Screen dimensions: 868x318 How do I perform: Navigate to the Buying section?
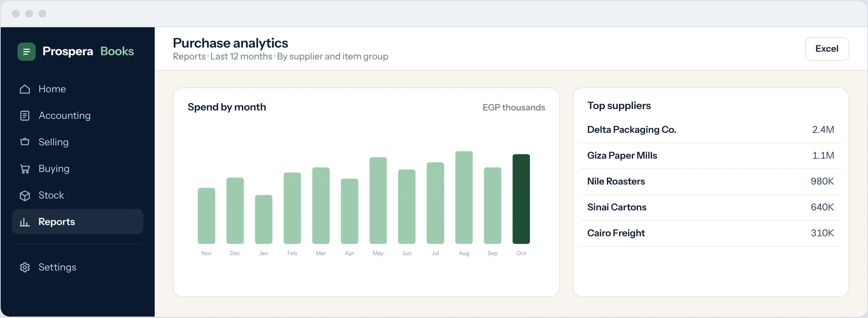(78, 169)
